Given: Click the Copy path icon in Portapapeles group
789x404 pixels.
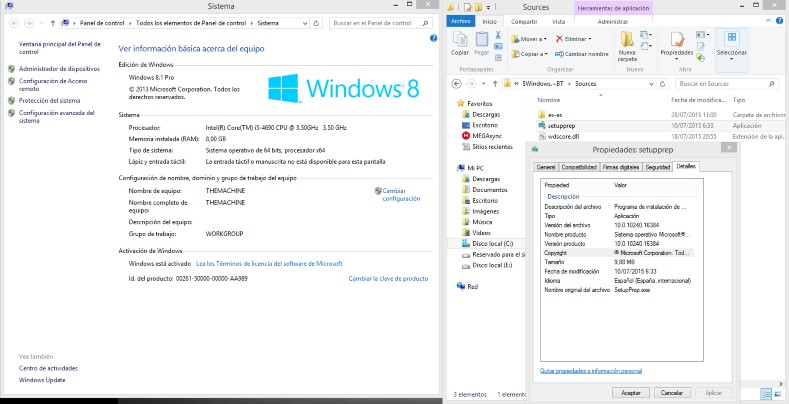Looking at the screenshot, I should tap(498, 46).
